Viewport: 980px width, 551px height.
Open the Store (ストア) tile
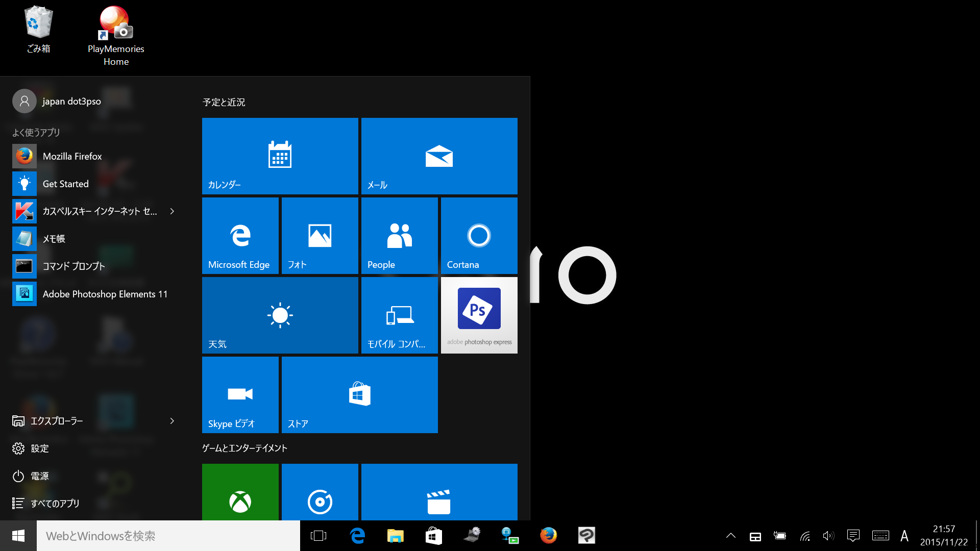point(359,395)
